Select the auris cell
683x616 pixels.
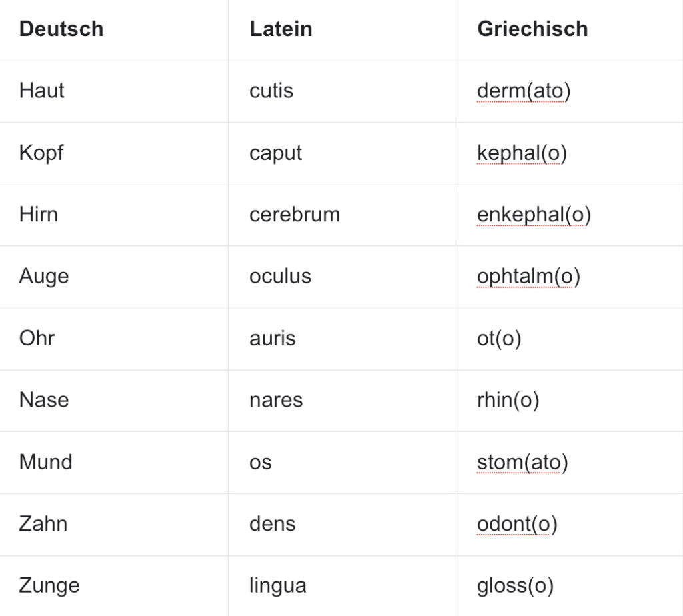tap(342, 339)
